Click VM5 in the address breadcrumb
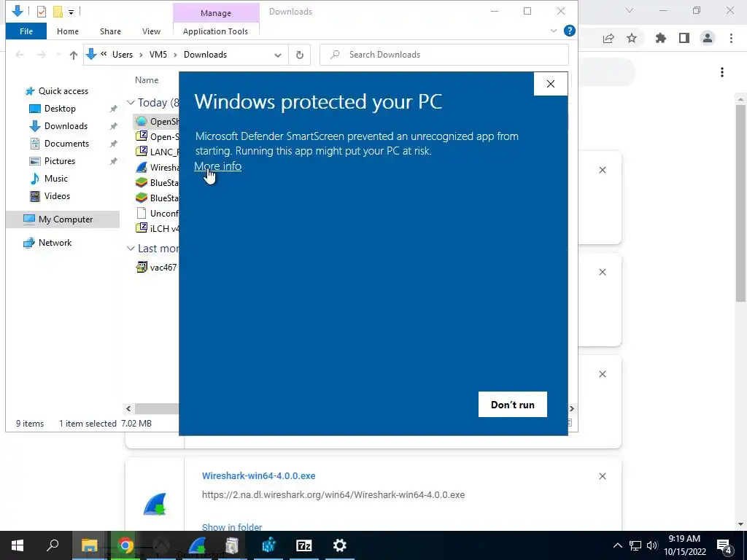Viewport: 747px width, 560px height. [x=158, y=55]
